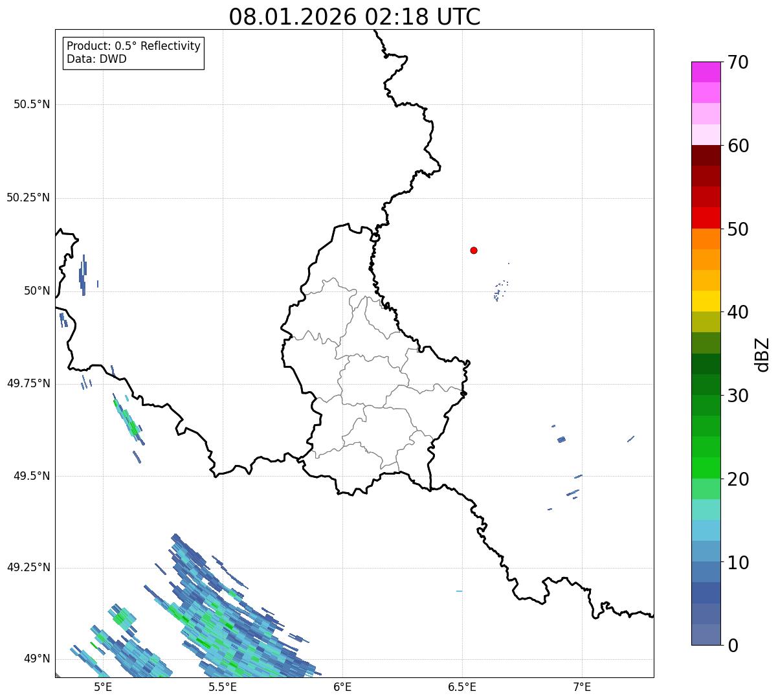
Task: Click the 50.5°N latitude label
Action: (x=32, y=104)
